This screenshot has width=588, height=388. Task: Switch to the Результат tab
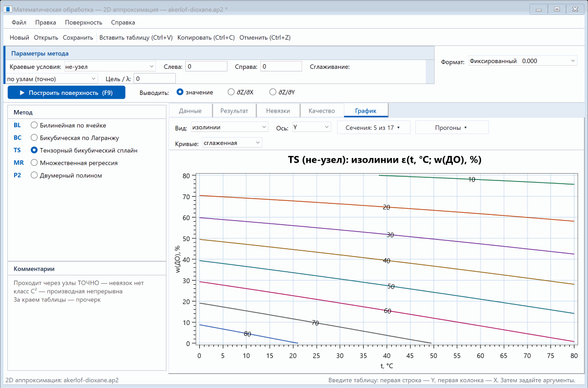click(234, 111)
